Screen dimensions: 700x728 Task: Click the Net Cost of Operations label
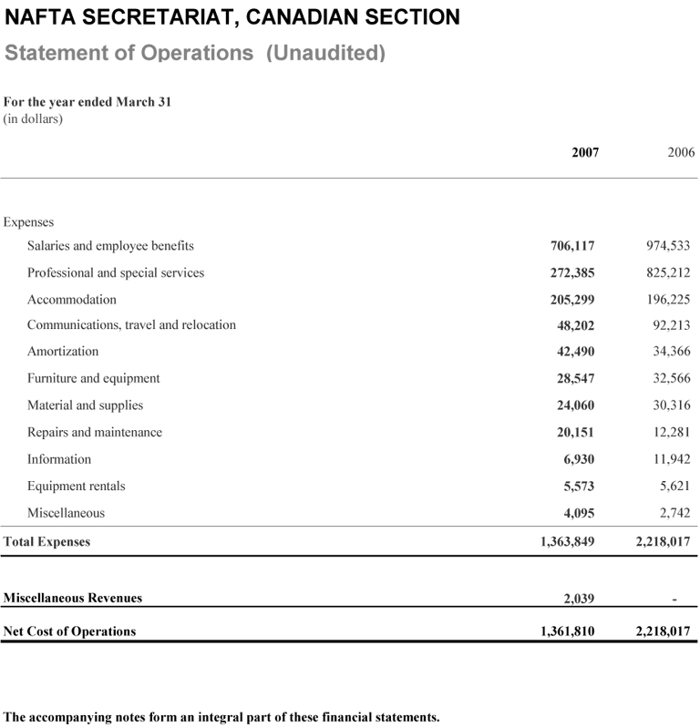pos(70,631)
